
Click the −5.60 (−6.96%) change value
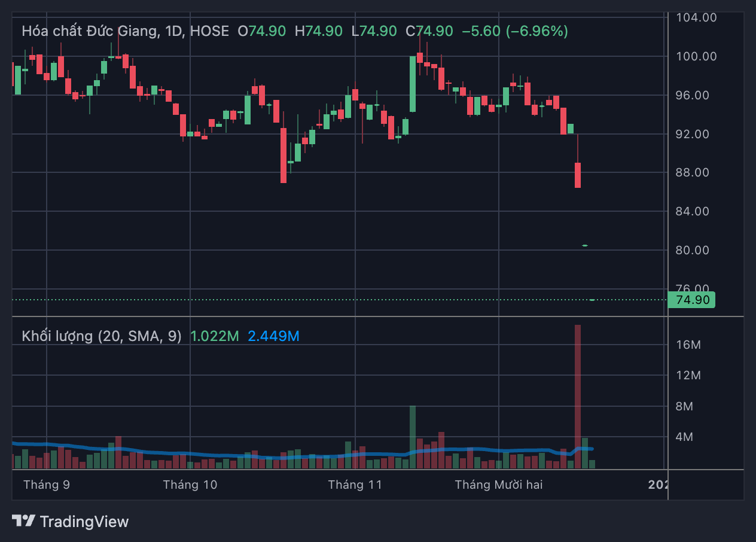(515, 31)
